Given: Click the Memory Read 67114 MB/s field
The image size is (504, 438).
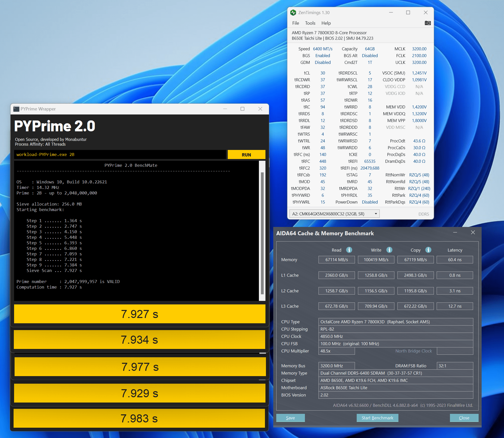Looking at the screenshot, I should [x=337, y=260].
